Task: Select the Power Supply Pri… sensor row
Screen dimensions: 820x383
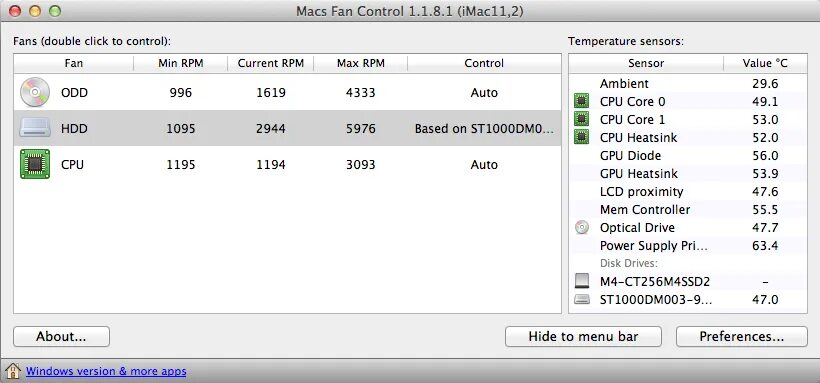Action: (x=688, y=246)
